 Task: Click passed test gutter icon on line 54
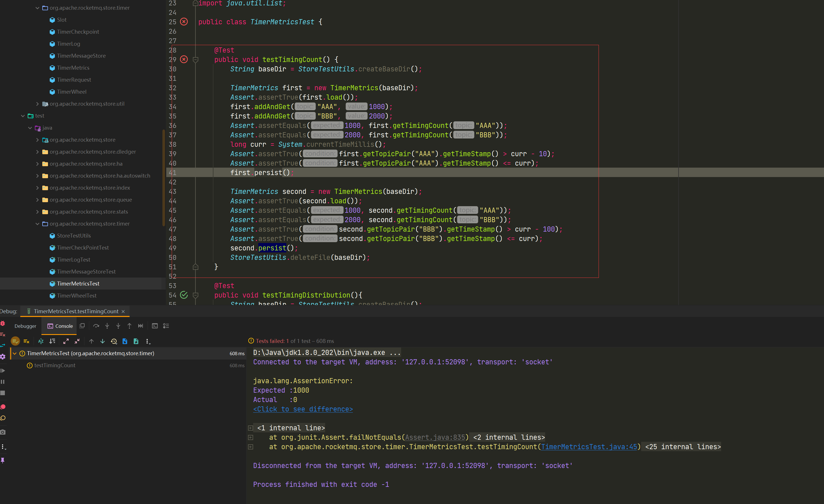(x=184, y=295)
